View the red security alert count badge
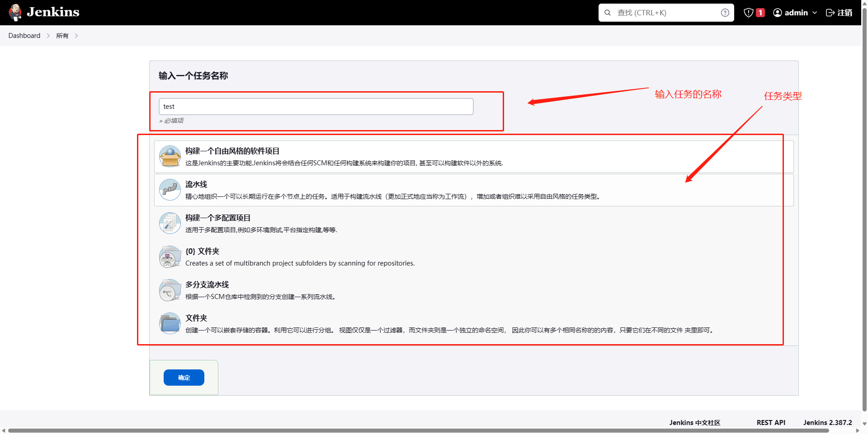 pos(760,13)
